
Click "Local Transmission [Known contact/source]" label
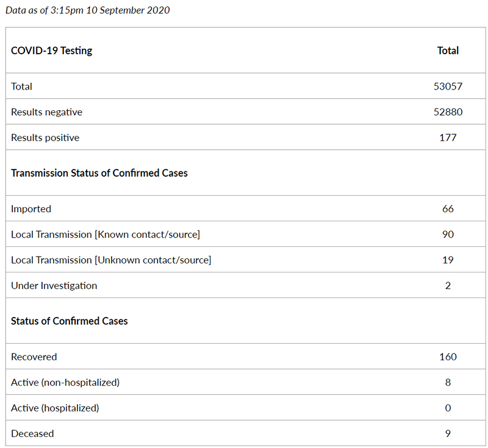coord(106,235)
